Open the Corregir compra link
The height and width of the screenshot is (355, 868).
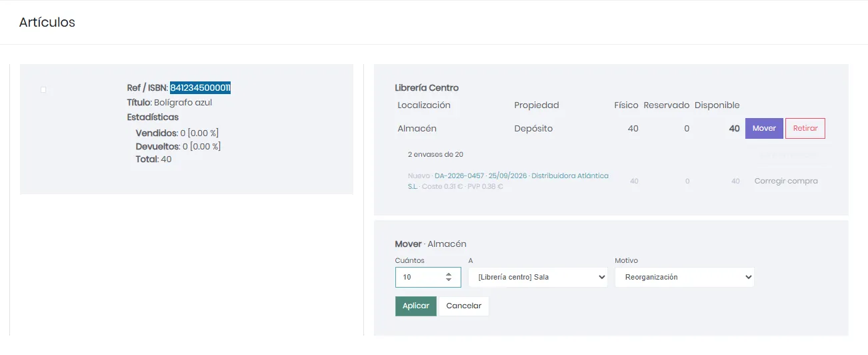tap(786, 181)
